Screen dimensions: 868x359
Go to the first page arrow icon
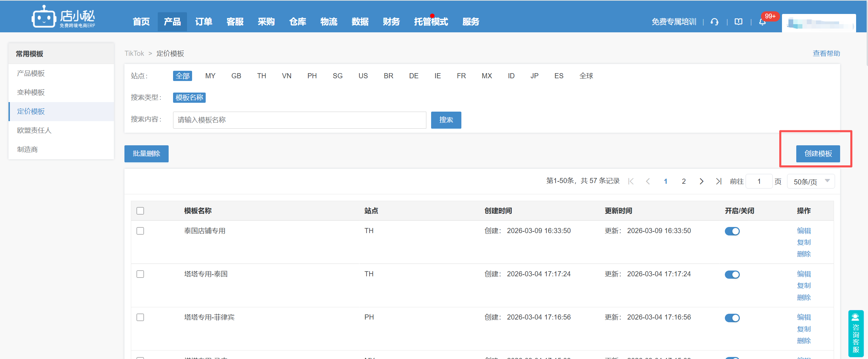[x=631, y=181]
